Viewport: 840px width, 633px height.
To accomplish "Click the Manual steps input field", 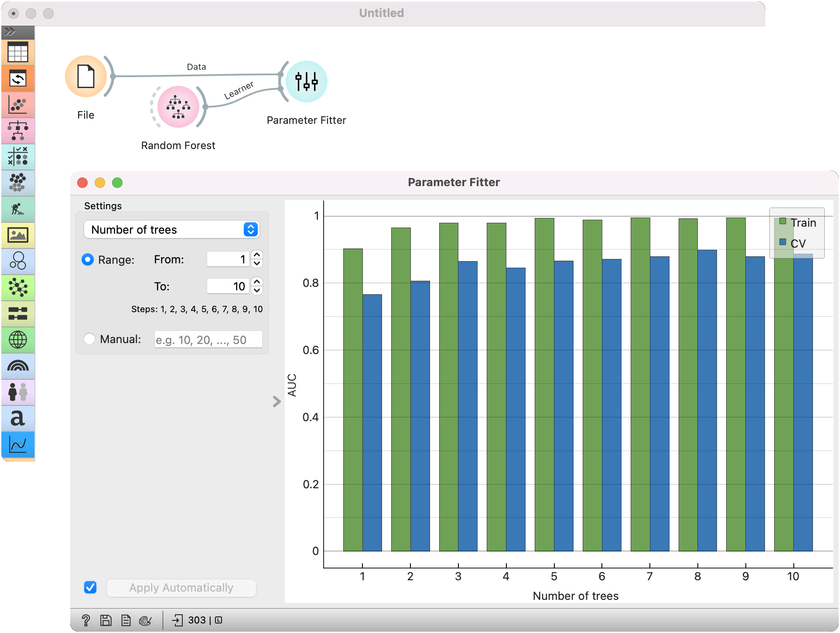I will tap(208, 340).
